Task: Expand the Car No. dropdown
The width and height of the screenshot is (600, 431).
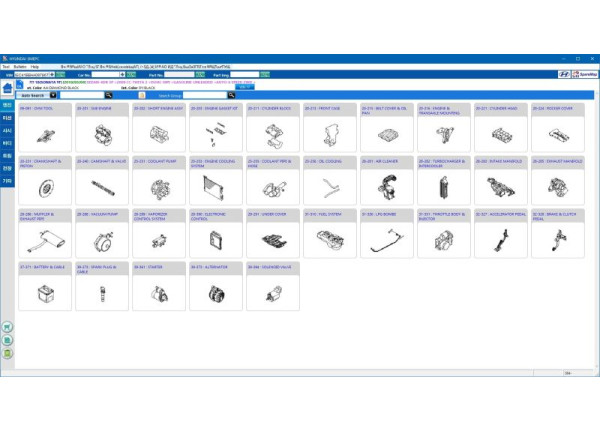Action: point(122,74)
